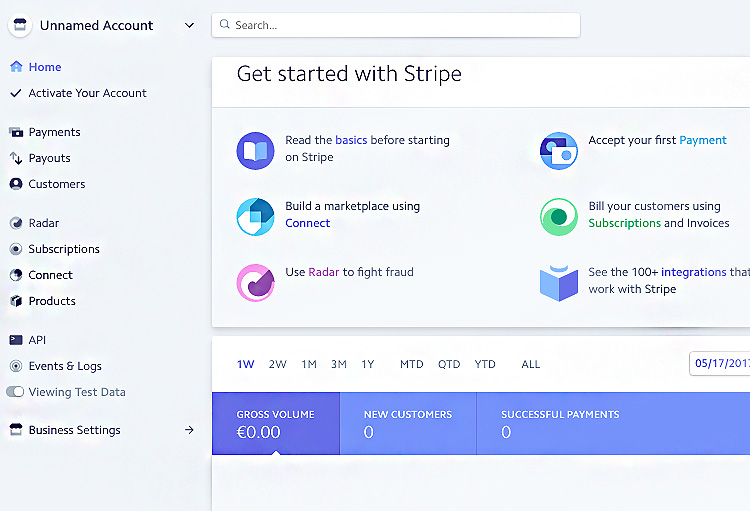Viewport: 750px width, 511px height.
Task: Click the Payouts arrows icon
Action: 16,158
